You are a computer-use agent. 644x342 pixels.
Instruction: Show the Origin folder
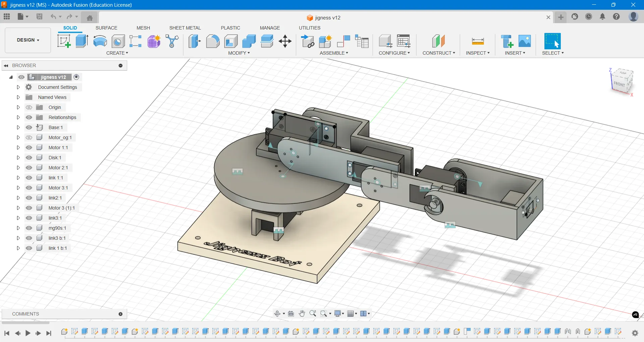29,107
